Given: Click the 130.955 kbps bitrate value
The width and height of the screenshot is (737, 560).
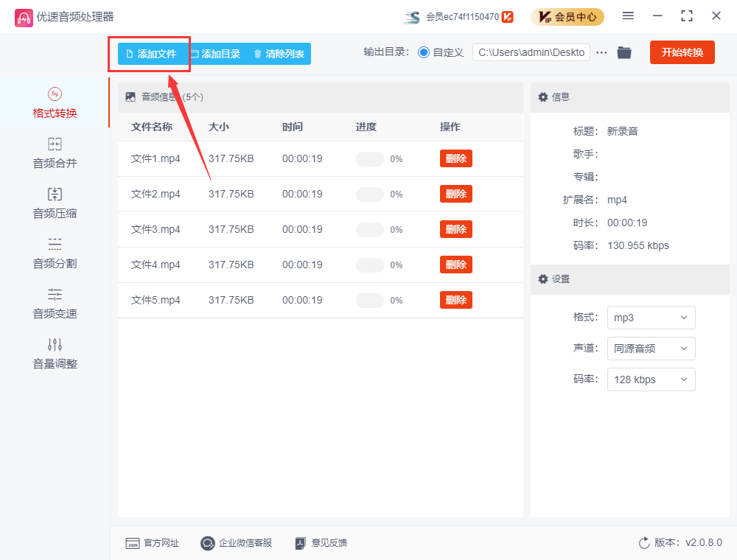Looking at the screenshot, I should tap(638, 245).
